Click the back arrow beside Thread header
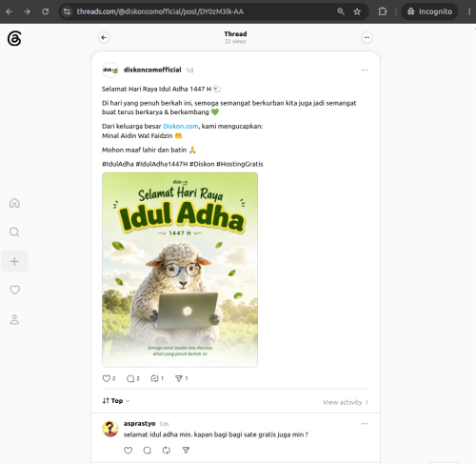 coord(104,37)
